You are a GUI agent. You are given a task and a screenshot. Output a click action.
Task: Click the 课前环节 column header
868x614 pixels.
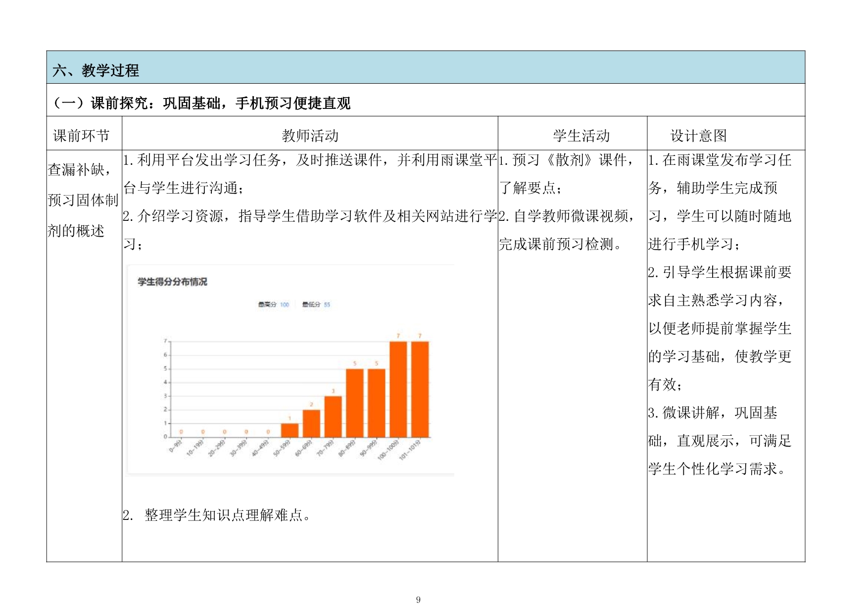click(x=81, y=136)
